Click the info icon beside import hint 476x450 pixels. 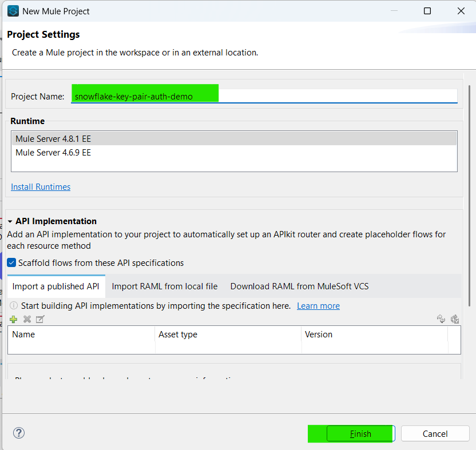[x=14, y=306]
